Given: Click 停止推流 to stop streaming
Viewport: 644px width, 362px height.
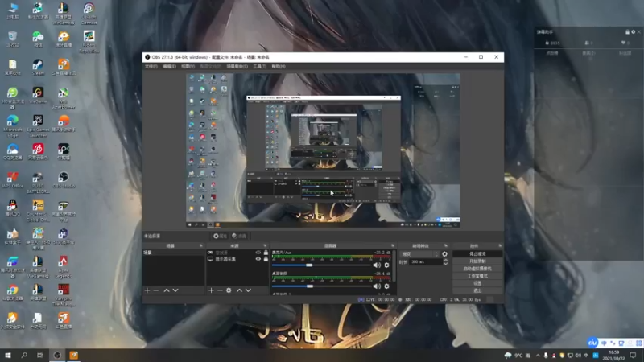Looking at the screenshot, I should [x=477, y=254].
